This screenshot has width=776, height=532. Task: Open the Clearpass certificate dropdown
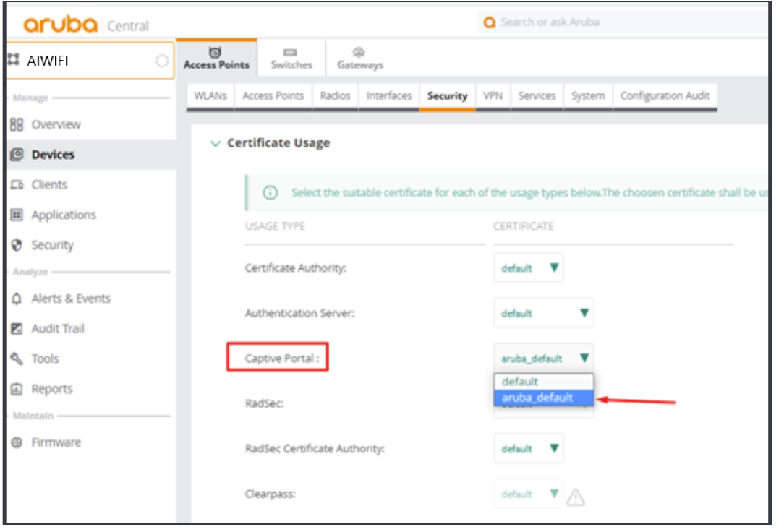tap(529, 494)
